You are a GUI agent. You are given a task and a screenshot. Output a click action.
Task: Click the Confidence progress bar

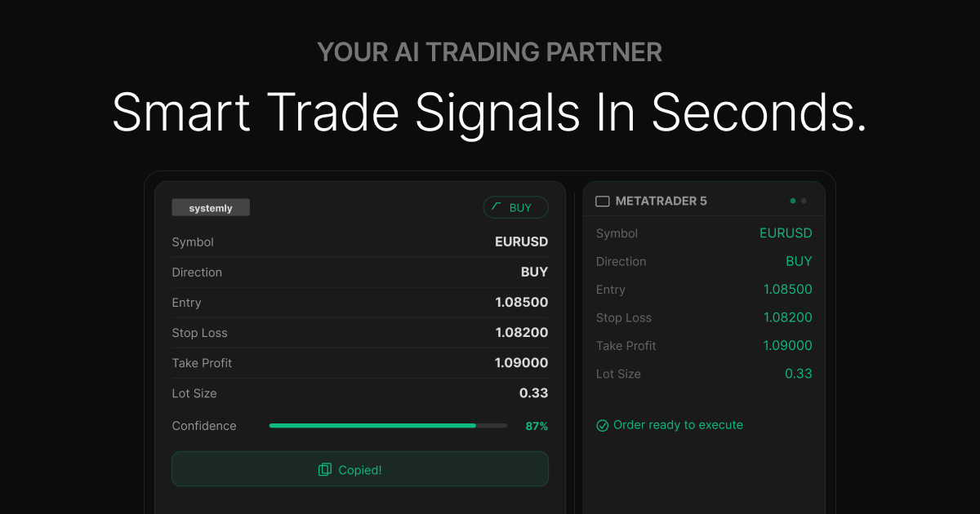388,425
